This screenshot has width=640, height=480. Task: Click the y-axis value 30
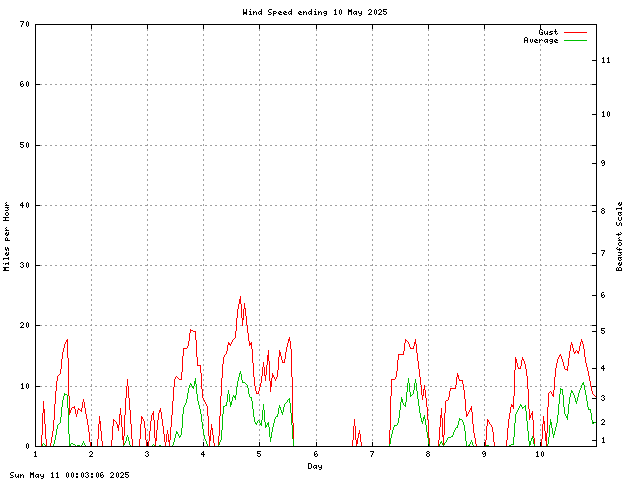pyautogui.click(x=24, y=265)
